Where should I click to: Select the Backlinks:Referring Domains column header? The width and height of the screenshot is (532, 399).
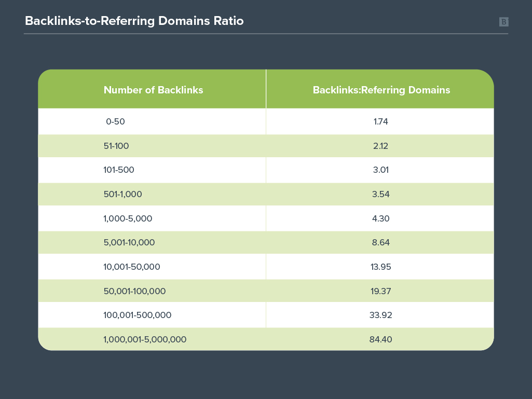pos(381,90)
